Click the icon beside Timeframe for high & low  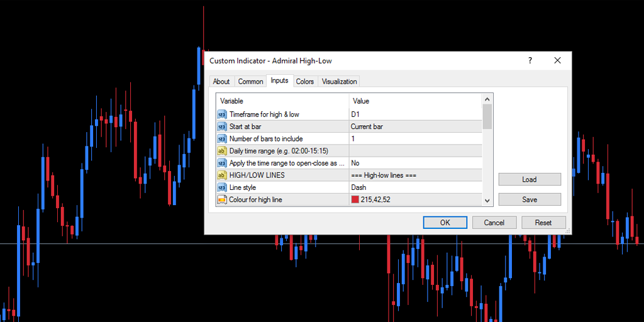(222, 114)
